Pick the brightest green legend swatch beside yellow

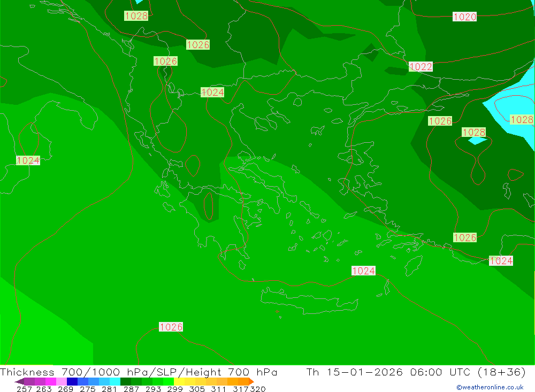pyautogui.click(x=169, y=381)
